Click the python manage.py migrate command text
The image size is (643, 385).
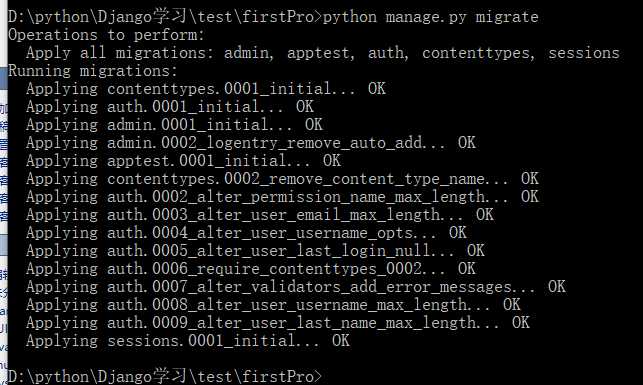click(x=431, y=17)
